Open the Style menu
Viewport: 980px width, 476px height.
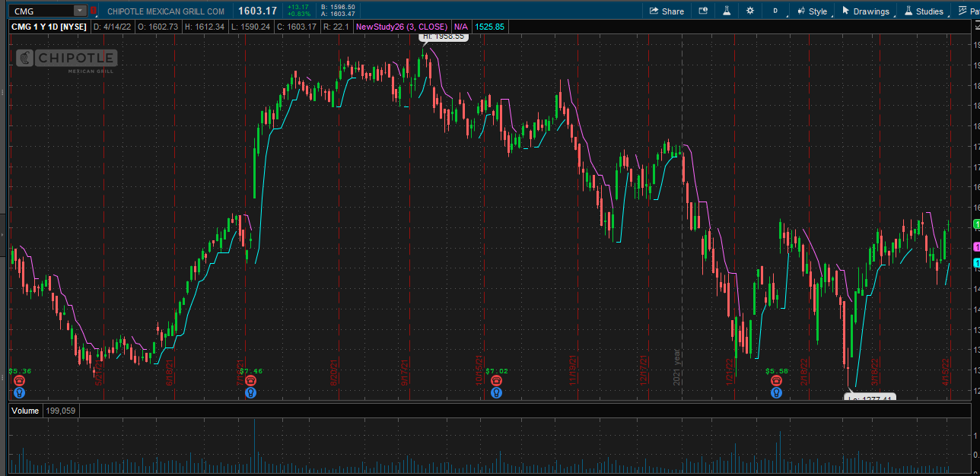pos(812,11)
